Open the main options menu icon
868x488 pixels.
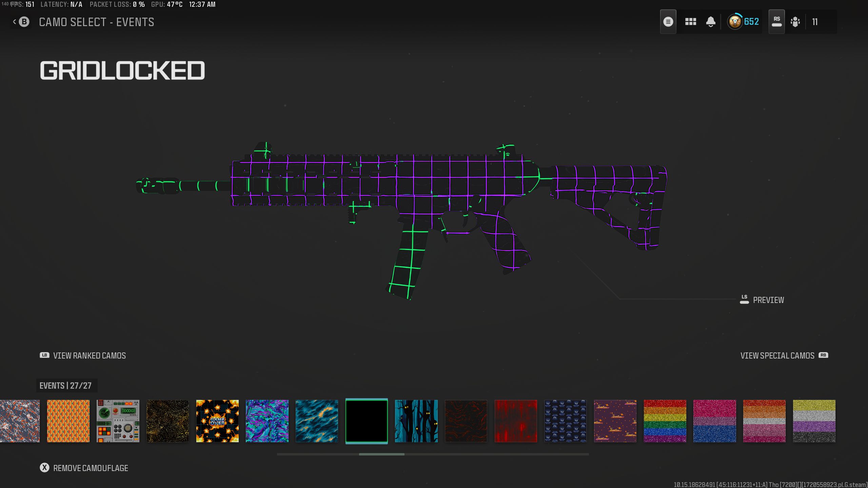pos(668,21)
